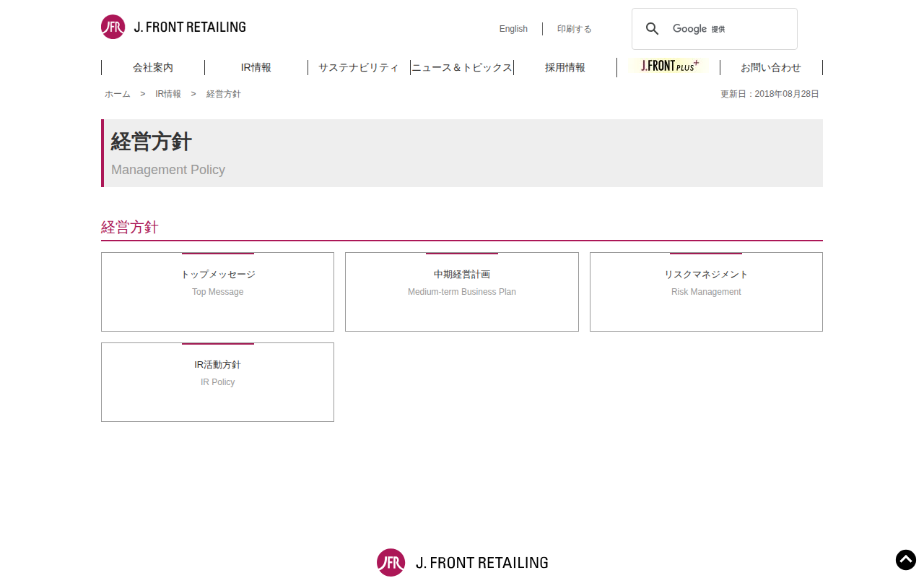Open the J.FRONT PLUS banner
The height and width of the screenshot is (578, 924).
tap(668, 66)
